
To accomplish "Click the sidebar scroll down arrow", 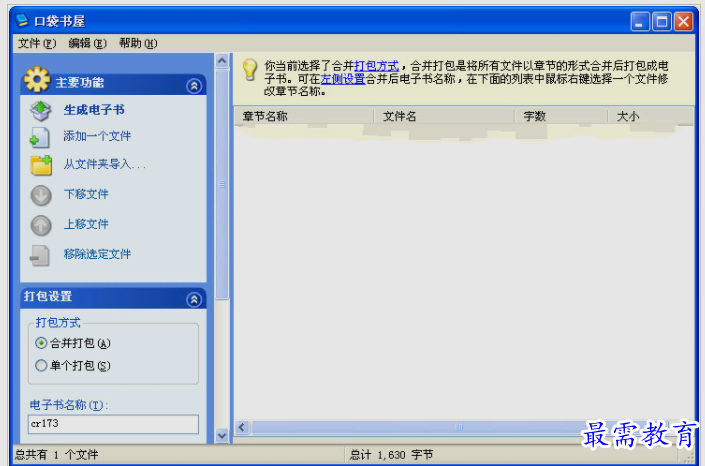I will coord(222,435).
